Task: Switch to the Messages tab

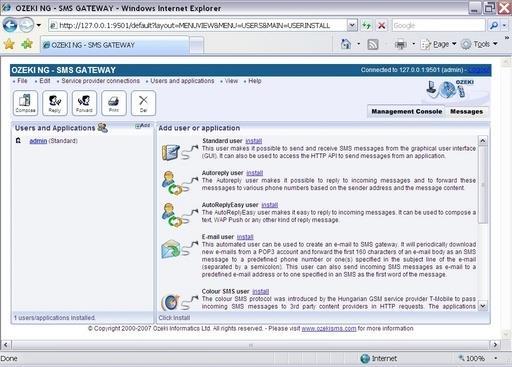Action: (466, 111)
